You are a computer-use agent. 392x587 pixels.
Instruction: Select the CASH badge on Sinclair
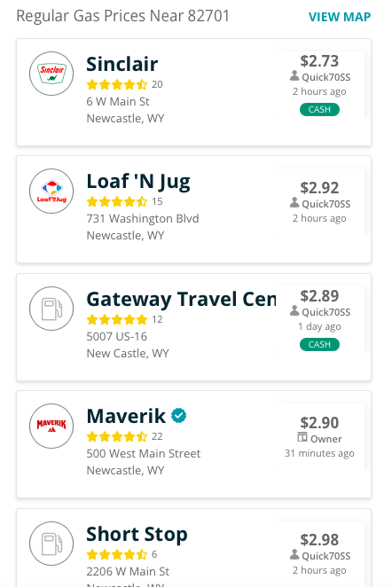pos(319,110)
